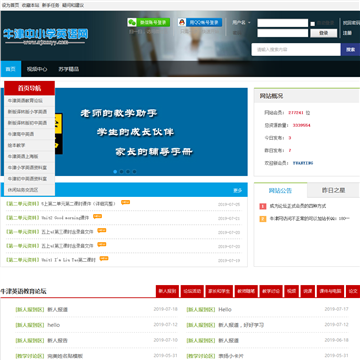Switch to the 网站公告 tab
The image size is (360, 360).
click(x=280, y=190)
